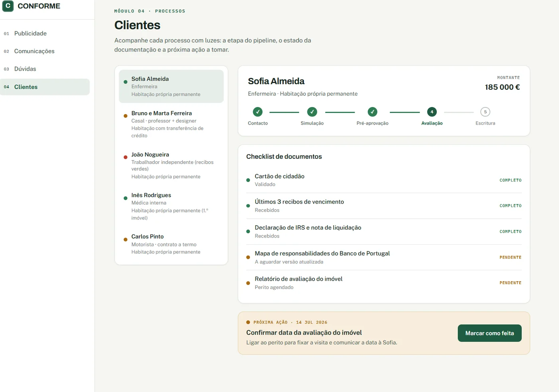Open the Dúvidas section
This screenshot has width=559, height=392.
click(x=45, y=69)
